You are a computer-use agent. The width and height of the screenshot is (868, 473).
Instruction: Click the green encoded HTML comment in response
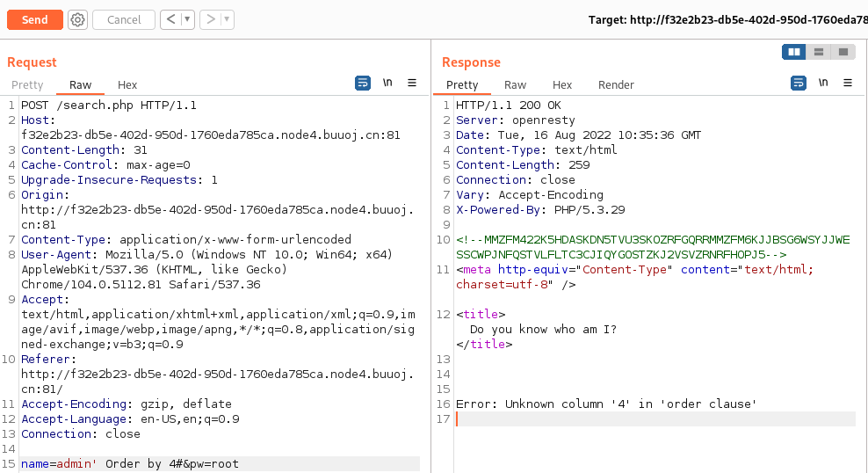tap(653, 247)
